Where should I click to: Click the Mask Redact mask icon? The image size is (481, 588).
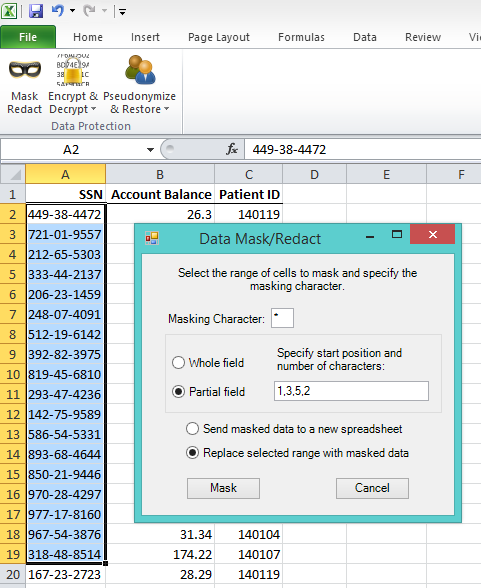click(x=25, y=70)
